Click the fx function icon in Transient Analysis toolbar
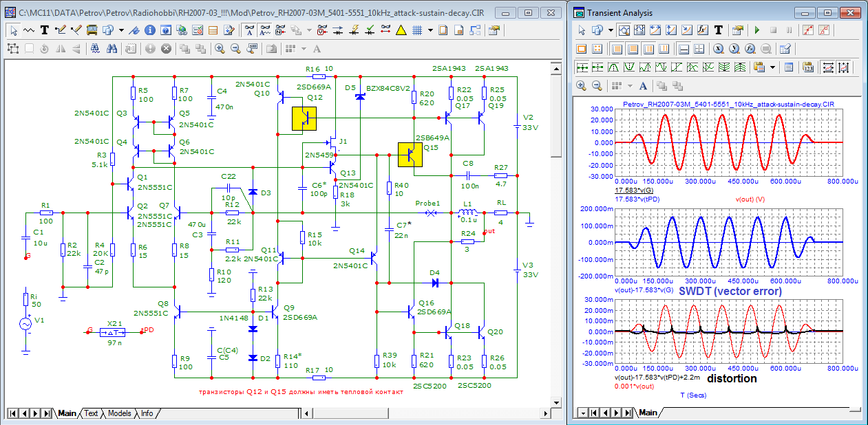Viewport: 868px width, 425px height. coord(703,30)
